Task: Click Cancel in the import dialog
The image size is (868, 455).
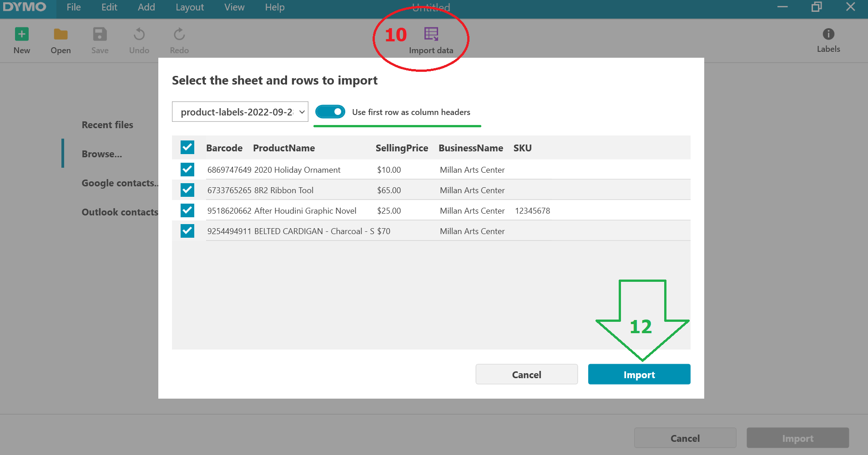Action: (x=526, y=375)
